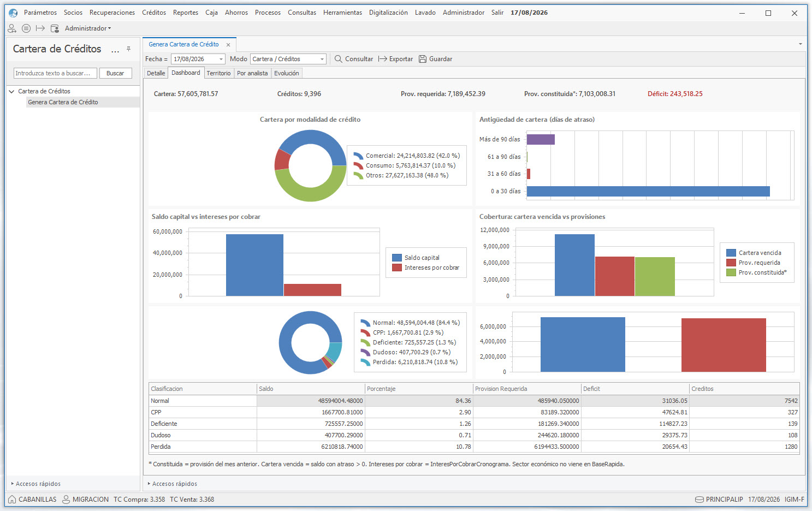This screenshot has width=812, height=511.
Task: Switch to the Detalle tab
Action: click(156, 73)
